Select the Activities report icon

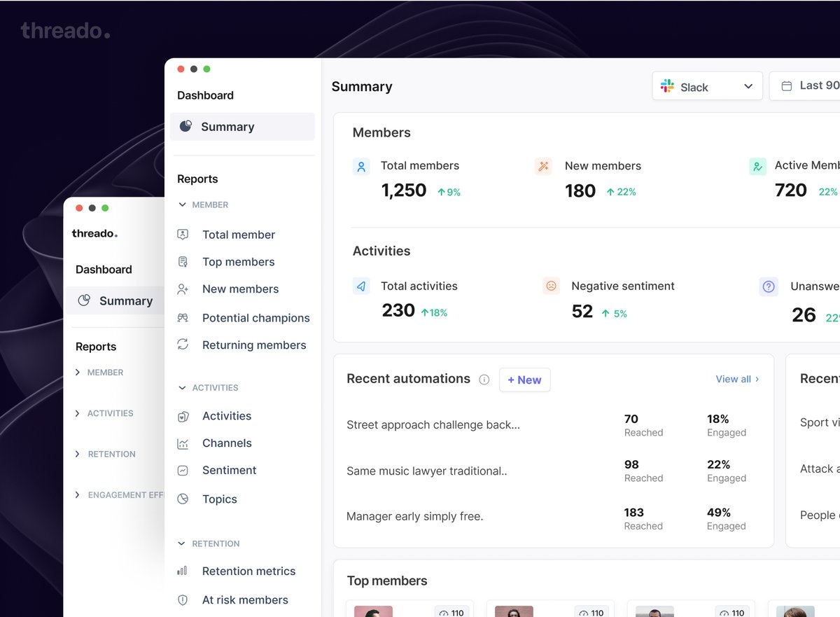[183, 415]
